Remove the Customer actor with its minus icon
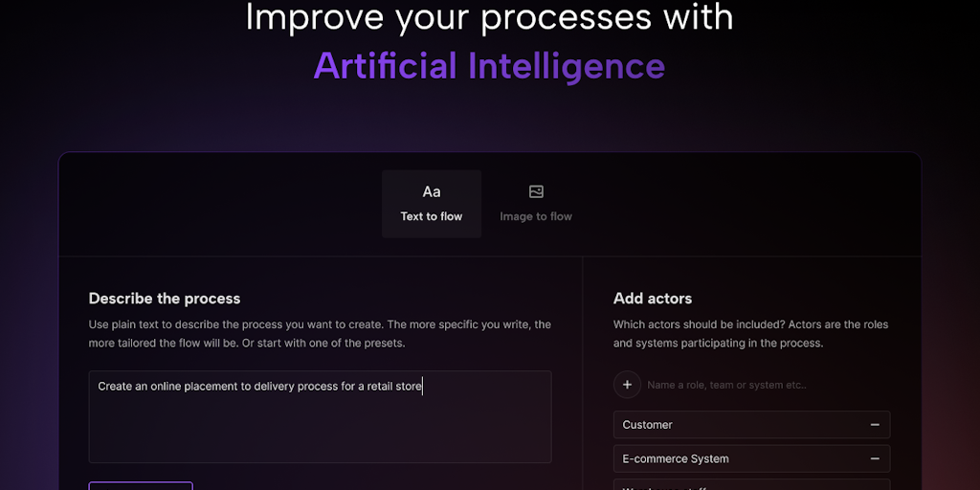The height and width of the screenshot is (490, 980). coord(875,425)
